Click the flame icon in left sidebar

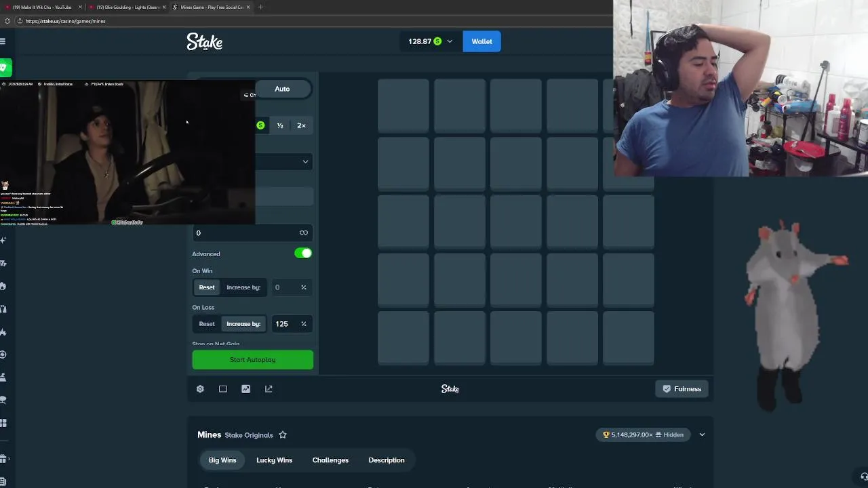pos(3,286)
